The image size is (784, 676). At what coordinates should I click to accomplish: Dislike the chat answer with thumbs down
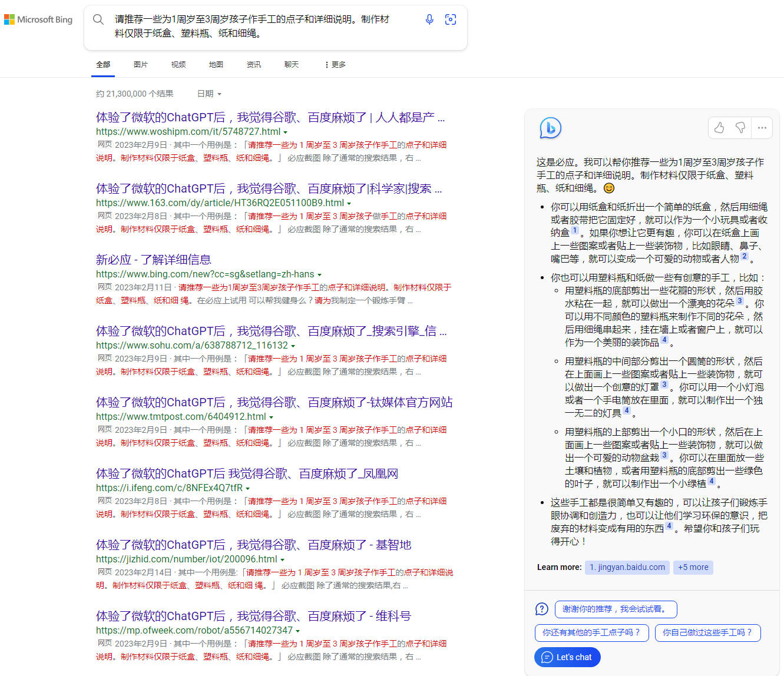click(740, 128)
